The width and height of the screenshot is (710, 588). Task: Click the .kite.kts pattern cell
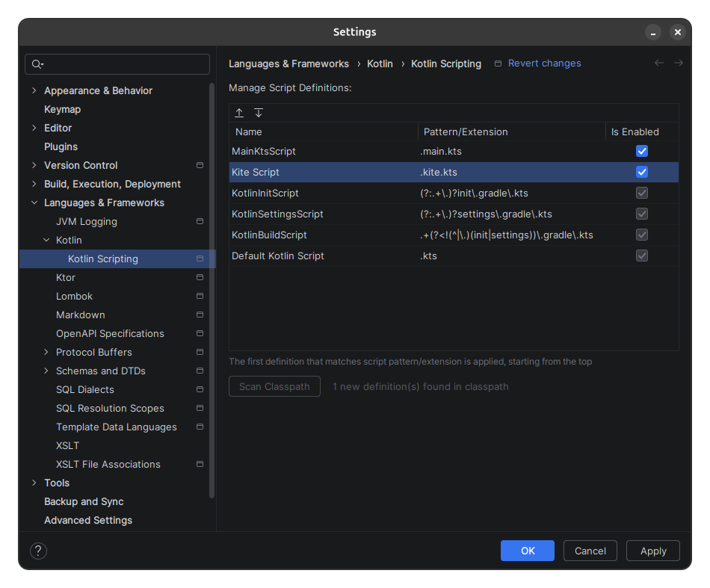click(438, 172)
